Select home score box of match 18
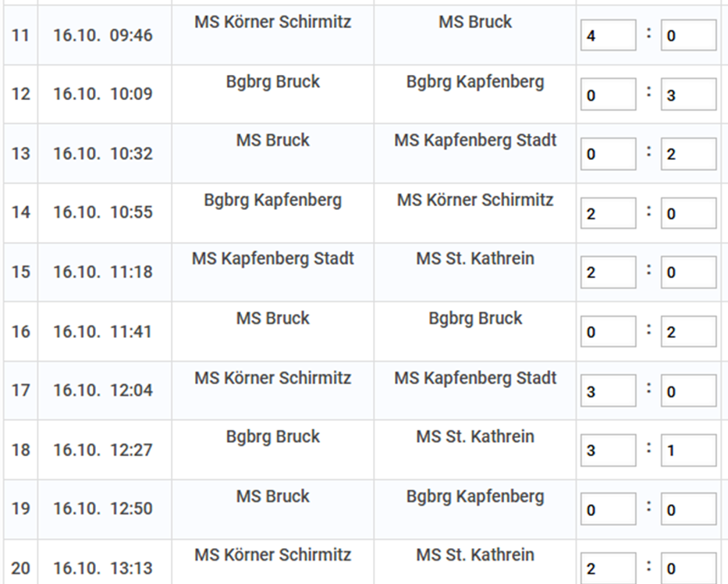Image resolution: width=728 pixels, height=584 pixels. pos(608,450)
